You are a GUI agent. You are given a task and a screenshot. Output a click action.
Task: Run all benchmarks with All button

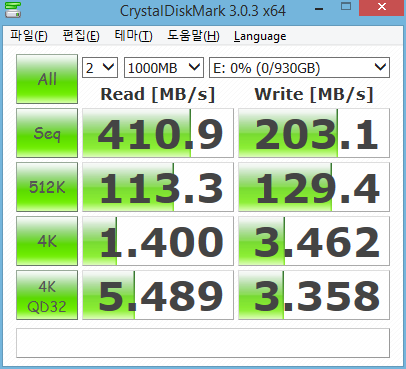point(47,79)
